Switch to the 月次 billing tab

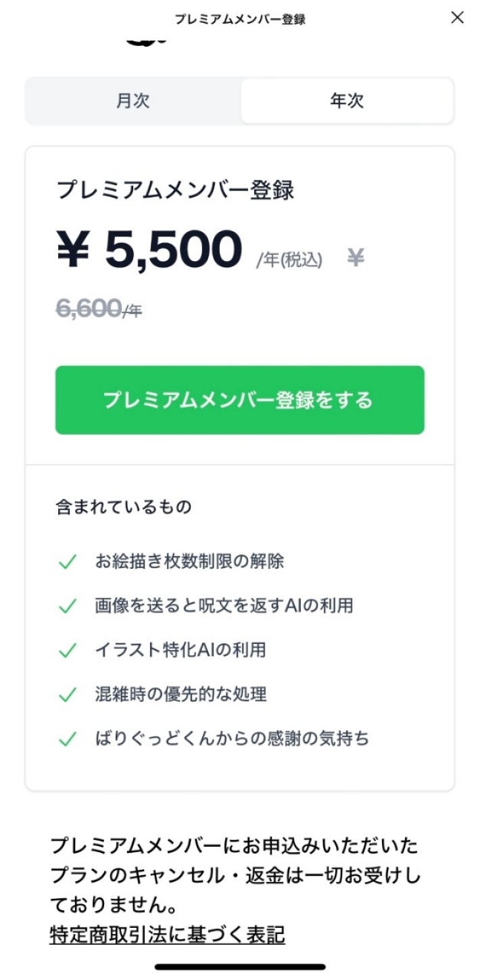133,101
